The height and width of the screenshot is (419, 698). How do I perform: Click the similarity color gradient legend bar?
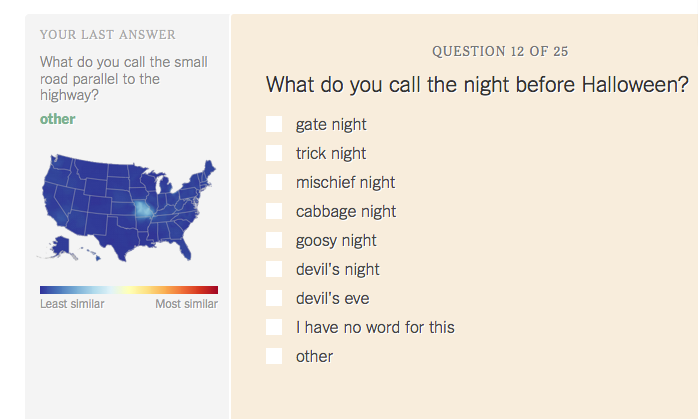point(129,290)
